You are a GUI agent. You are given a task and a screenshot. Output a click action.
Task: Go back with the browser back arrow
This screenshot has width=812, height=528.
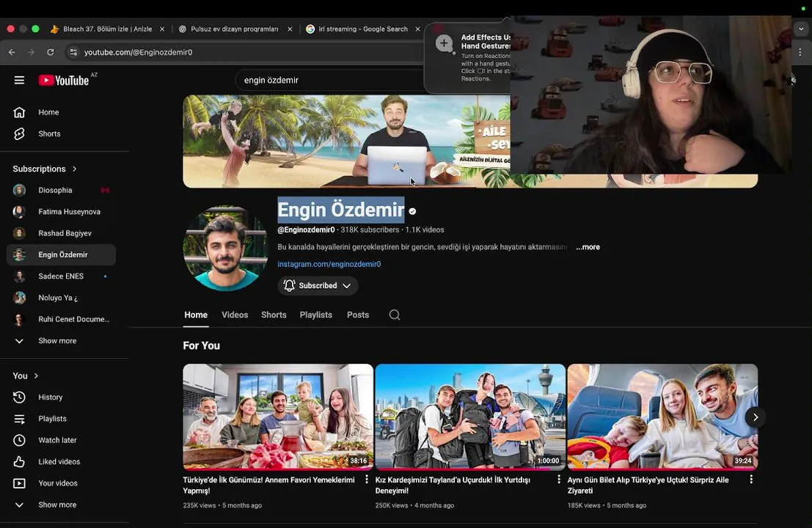(x=12, y=52)
